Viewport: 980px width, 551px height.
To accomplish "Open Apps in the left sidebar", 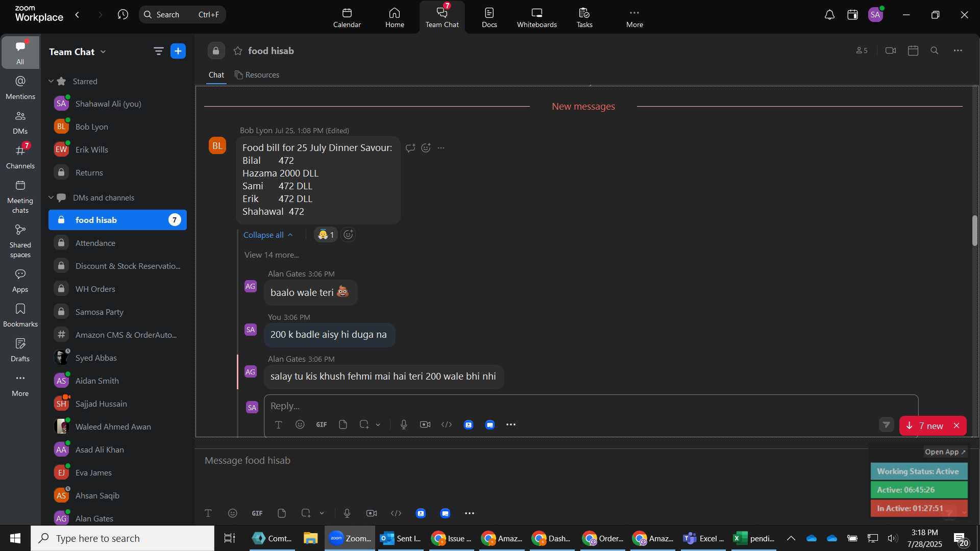I will pyautogui.click(x=20, y=281).
